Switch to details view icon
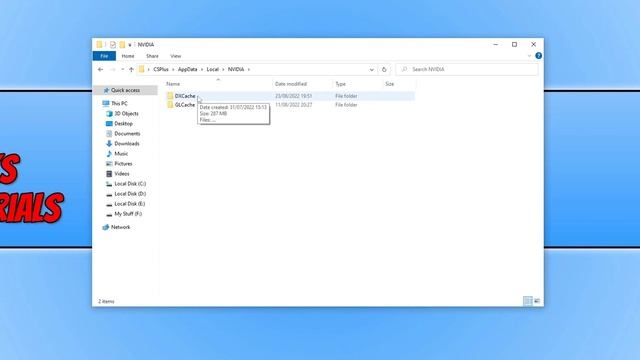 pos(527,301)
